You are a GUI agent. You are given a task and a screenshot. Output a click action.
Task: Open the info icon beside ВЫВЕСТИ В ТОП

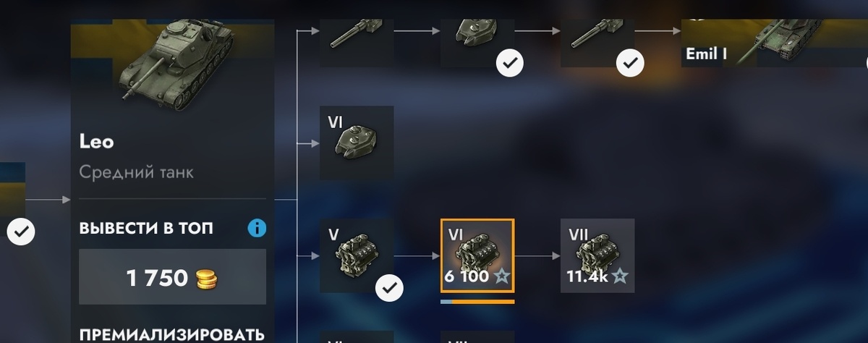(257, 228)
